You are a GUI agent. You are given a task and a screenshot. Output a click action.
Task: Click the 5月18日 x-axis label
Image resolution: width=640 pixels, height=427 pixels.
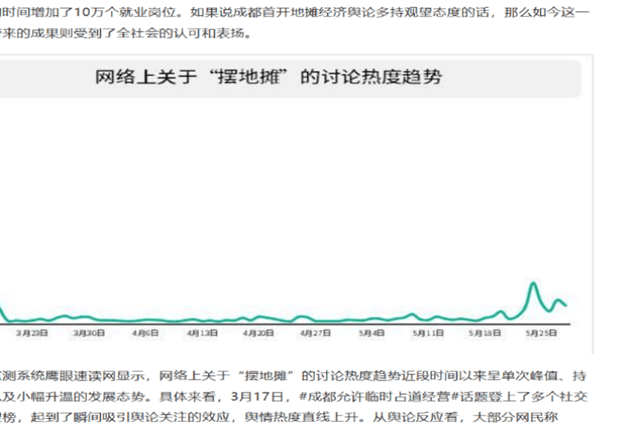pyautogui.click(x=486, y=333)
